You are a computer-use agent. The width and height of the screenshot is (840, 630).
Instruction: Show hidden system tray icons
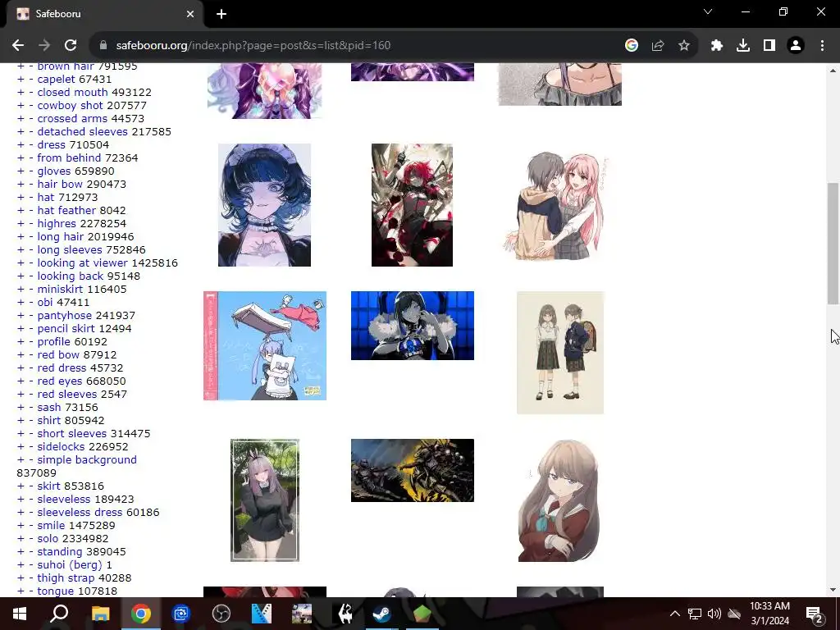point(675,614)
